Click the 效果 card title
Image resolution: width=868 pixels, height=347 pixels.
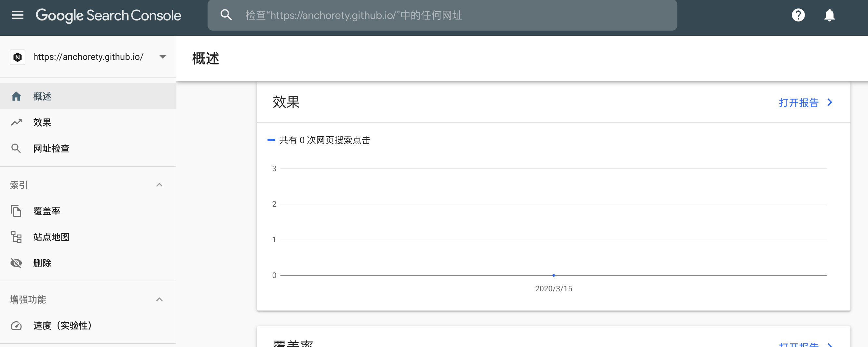click(286, 102)
